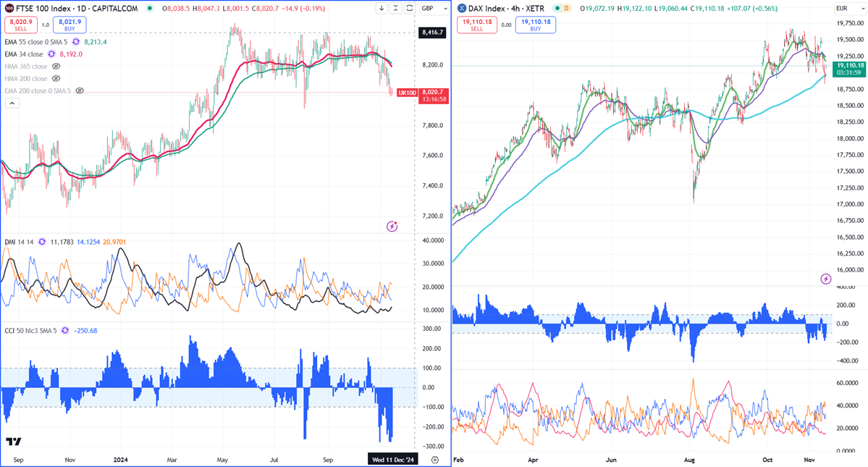Viewport: 868px width, 467px height.
Task: Click the green market status dot on DAX
Action: (x=556, y=8)
